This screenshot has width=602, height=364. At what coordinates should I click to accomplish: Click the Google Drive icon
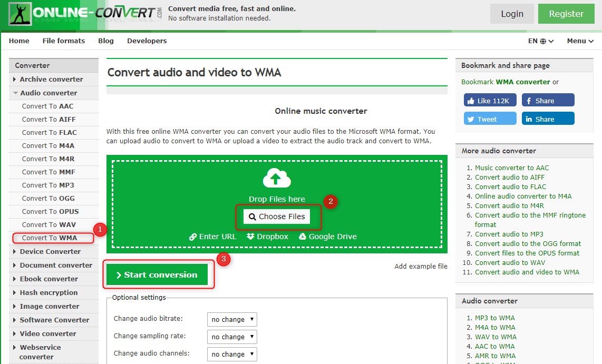pyautogui.click(x=303, y=237)
